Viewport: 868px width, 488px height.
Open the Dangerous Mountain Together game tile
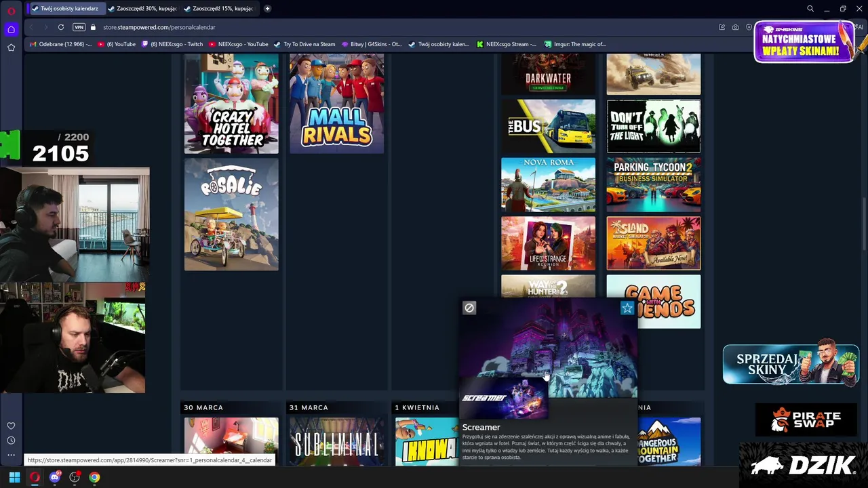click(x=669, y=441)
